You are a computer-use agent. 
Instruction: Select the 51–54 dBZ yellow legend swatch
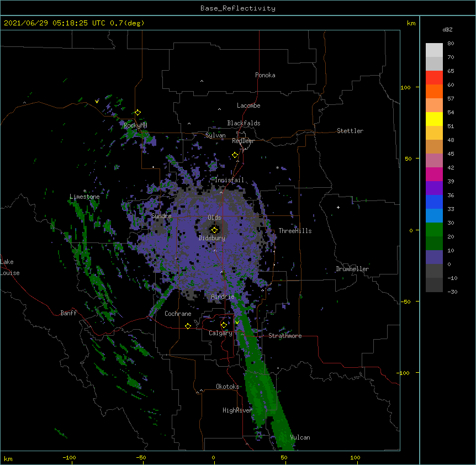(434, 119)
